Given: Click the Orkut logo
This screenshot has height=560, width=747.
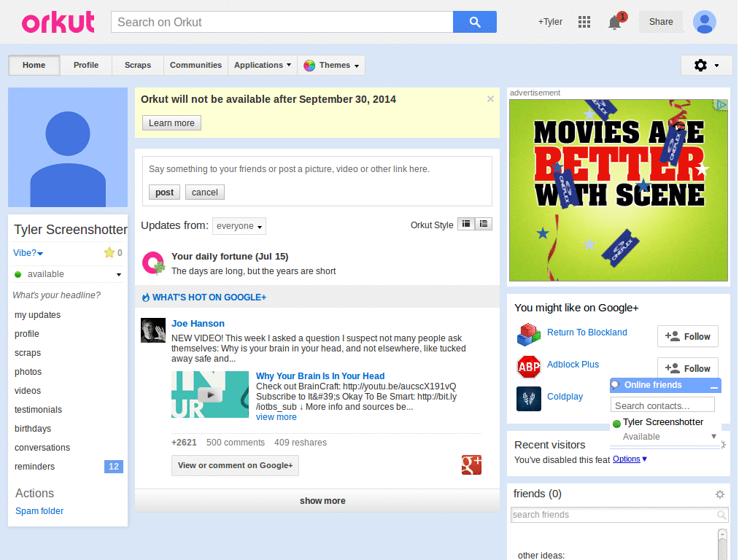Looking at the screenshot, I should [58, 22].
